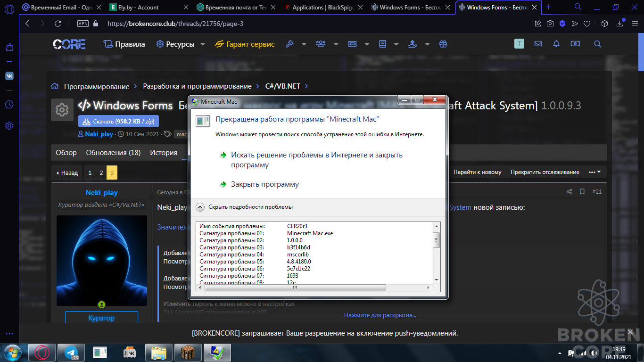Screen dimensions: 644x362
Task: Click the BrokenCore CORE logo
Action: (69, 44)
